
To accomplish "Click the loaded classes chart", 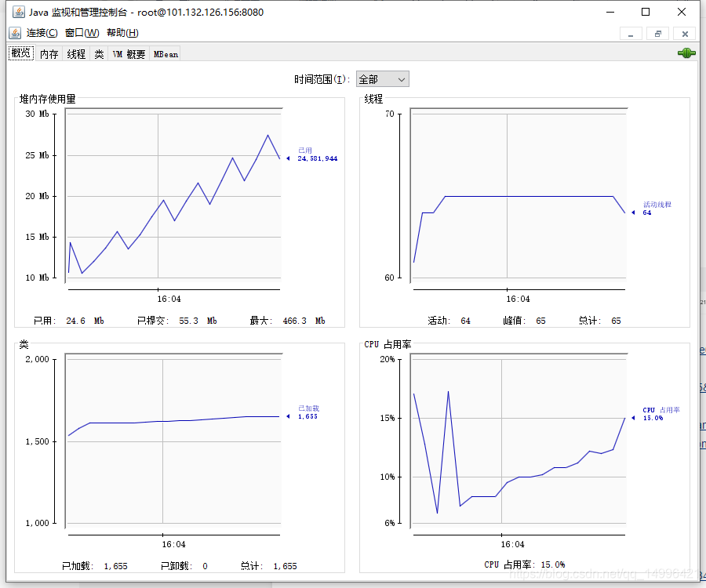I will point(174,441).
